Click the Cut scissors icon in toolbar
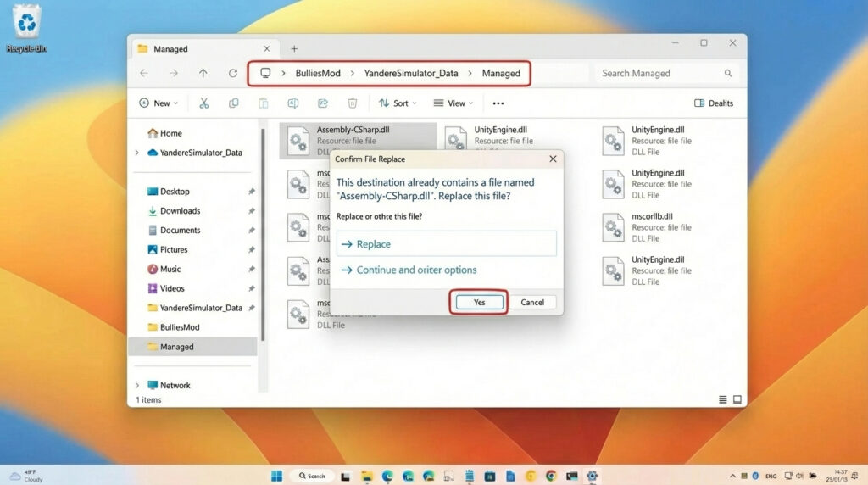The width and height of the screenshot is (868, 485). click(x=203, y=103)
